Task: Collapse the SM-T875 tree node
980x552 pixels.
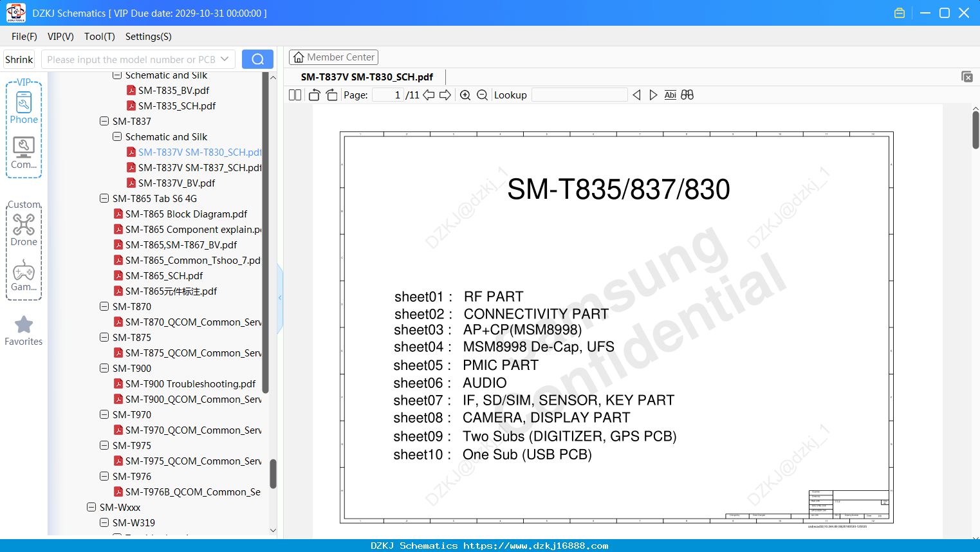Action: pos(104,337)
